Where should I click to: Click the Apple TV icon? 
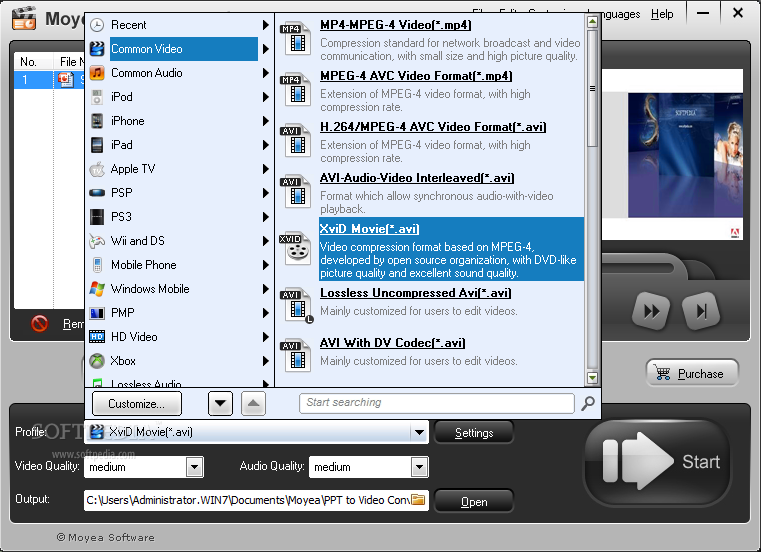pos(97,169)
